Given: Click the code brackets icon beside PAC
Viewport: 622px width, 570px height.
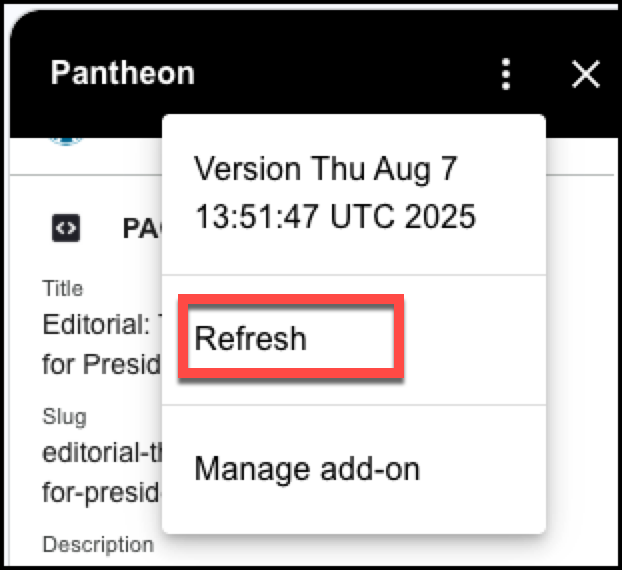Looking at the screenshot, I should tap(66, 228).
